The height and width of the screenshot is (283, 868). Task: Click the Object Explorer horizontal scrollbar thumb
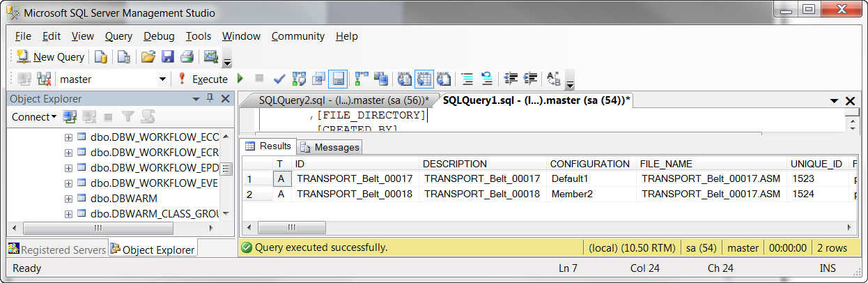98,228
